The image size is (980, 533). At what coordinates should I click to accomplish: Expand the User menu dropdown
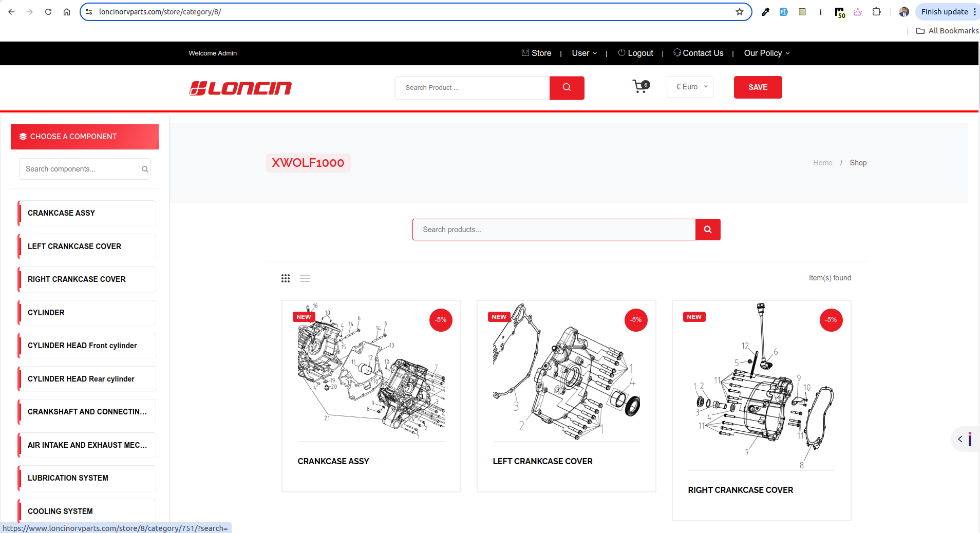point(584,53)
